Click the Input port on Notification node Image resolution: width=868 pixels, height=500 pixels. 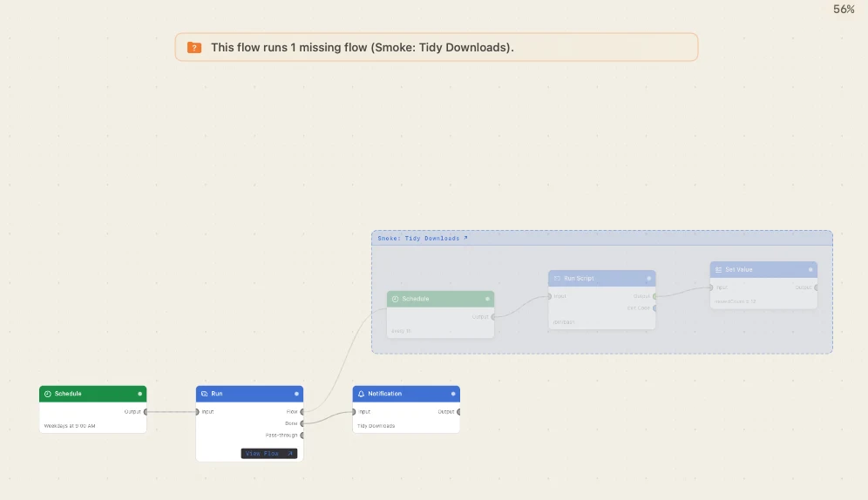(x=354, y=411)
